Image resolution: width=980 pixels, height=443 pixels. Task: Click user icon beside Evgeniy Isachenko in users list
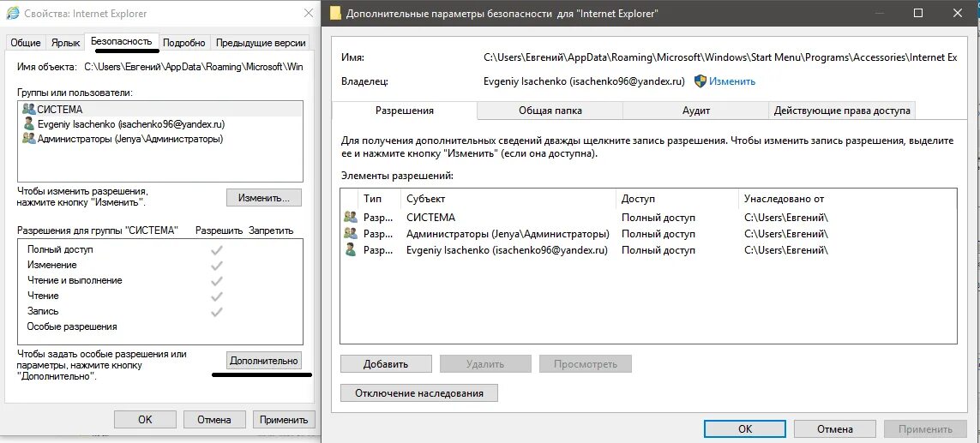point(29,124)
